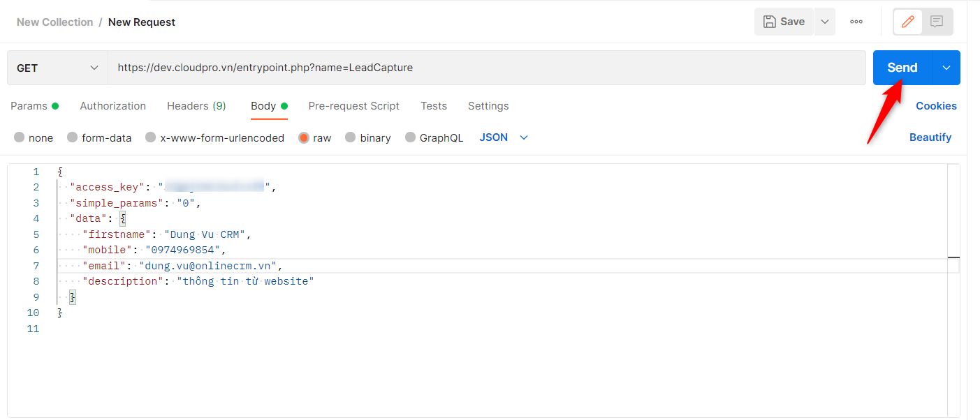Open the Save options dropdown arrow
Image resolution: width=980 pixels, height=420 pixels.
(825, 22)
